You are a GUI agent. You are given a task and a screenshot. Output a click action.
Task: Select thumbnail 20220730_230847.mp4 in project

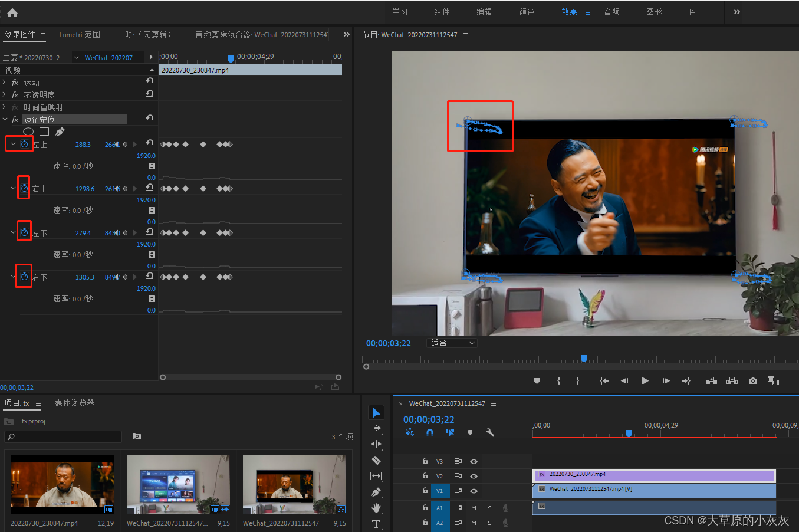[62, 484]
